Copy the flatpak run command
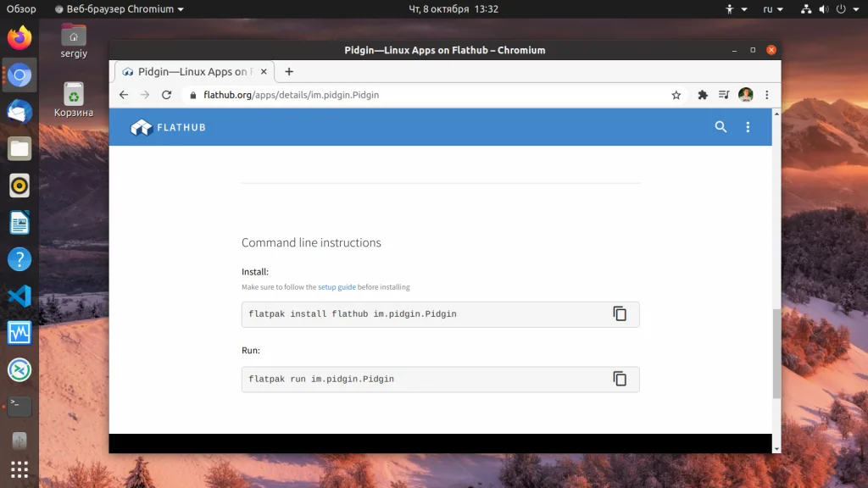This screenshot has width=868, height=488. click(620, 379)
